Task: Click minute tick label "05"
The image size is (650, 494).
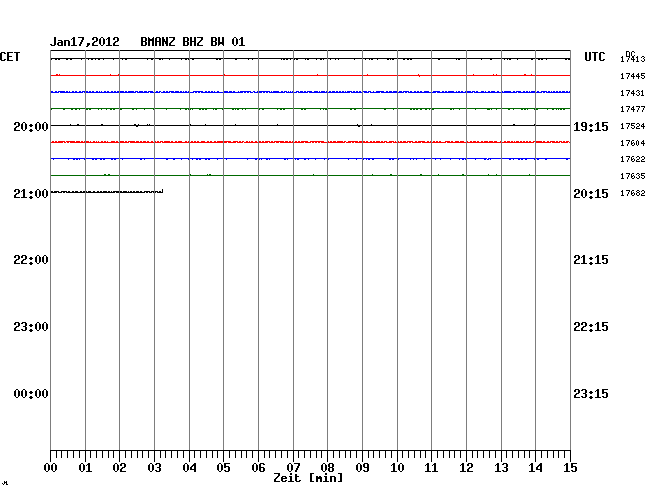Action: (223, 468)
